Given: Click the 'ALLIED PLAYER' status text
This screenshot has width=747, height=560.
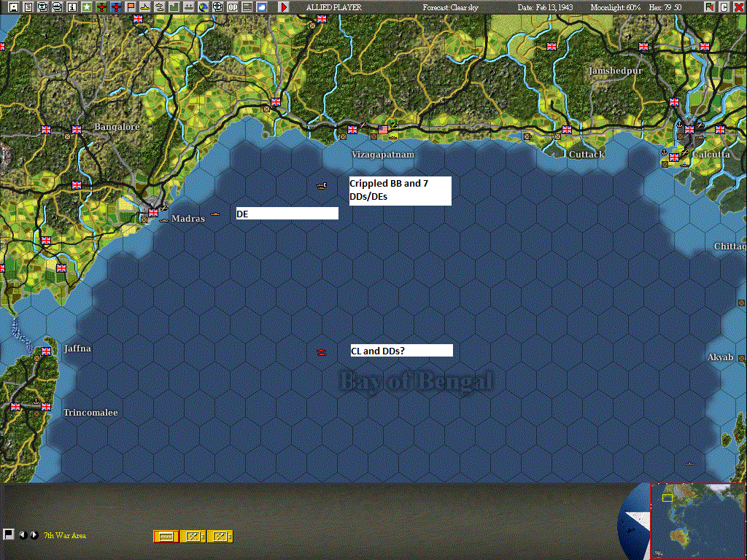Looking at the screenshot, I should coord(334,7).
